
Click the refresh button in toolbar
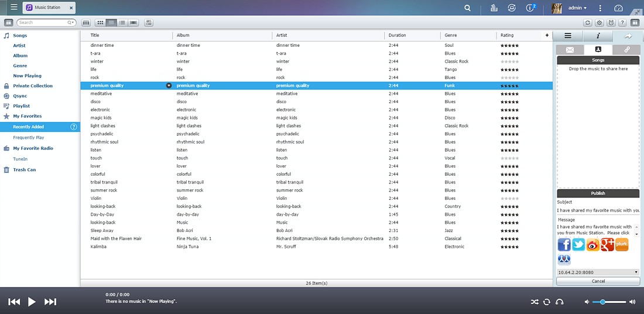[x=588, y=23]
